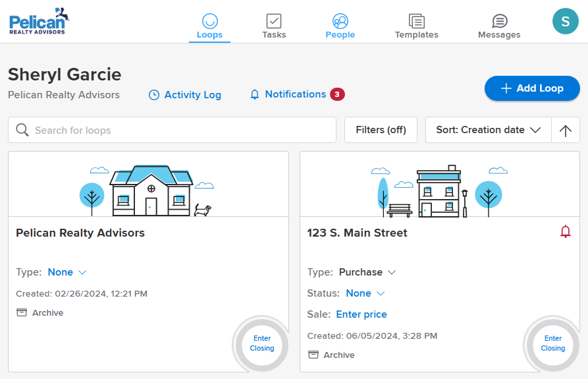Click the Pelican Realty Advisors logo
The height and width of the screenshot is (379, 588).
click(x=40, y=21)
